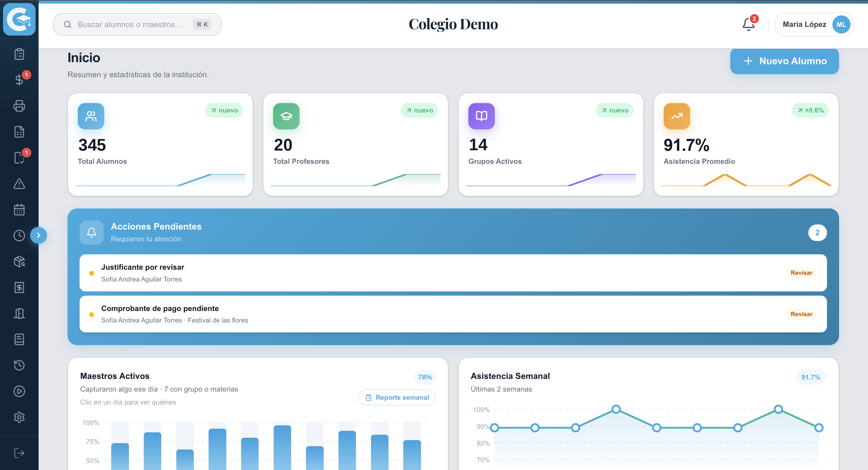The width and height of the screenshot is (868, 470).
Task: Open the clipboard list sidebar icon
Action: (19, 54)
